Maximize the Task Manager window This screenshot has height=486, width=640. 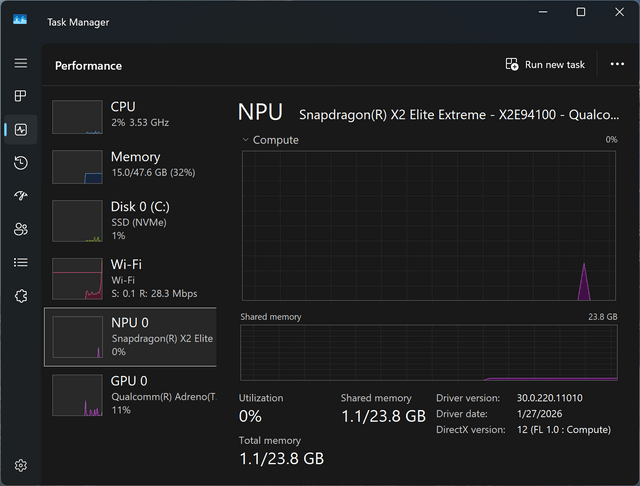581,12
